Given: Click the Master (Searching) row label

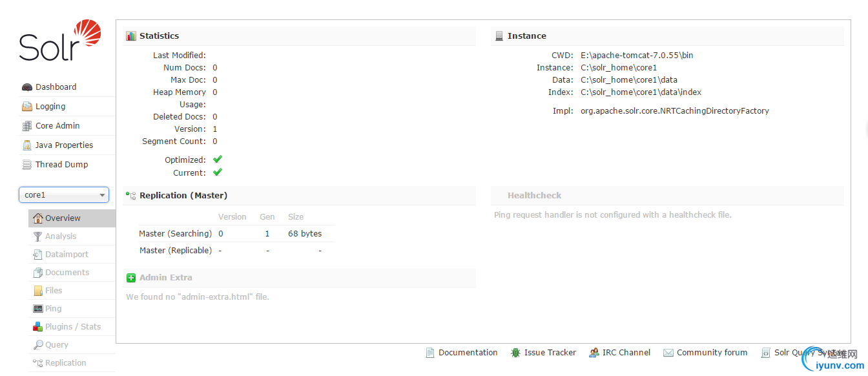Looking at the screenshot, I should tap(176, 234).
